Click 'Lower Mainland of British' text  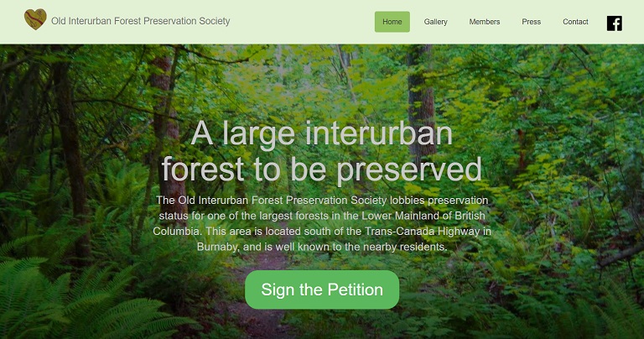coord(423,216)
